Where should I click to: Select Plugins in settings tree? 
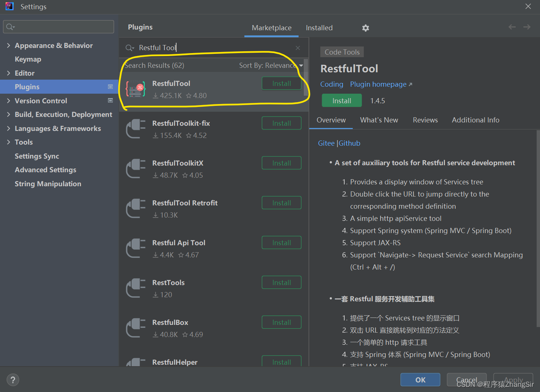click(x=59, y=87)
